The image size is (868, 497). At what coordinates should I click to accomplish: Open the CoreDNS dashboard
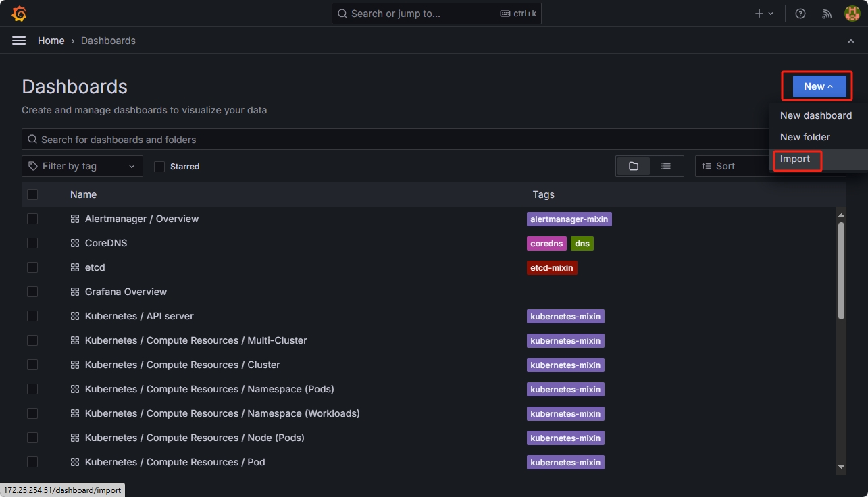tap(106, 243)
